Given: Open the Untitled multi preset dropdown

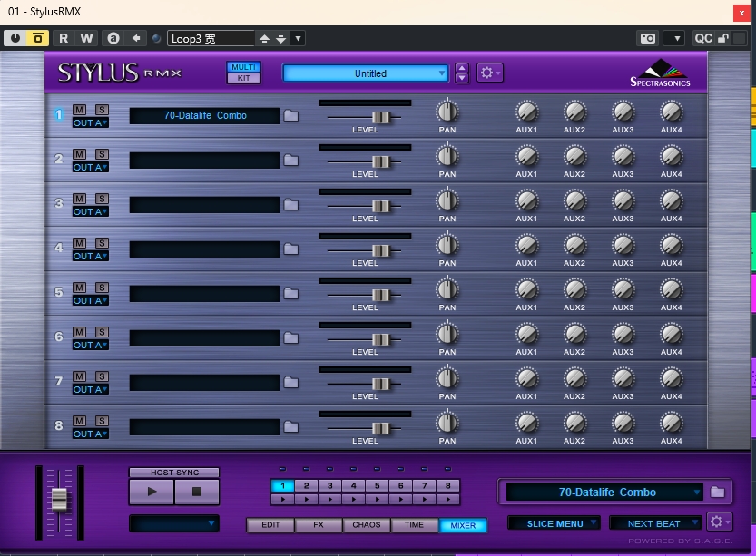Looking at the screenshot, I should tap(366, 73).
